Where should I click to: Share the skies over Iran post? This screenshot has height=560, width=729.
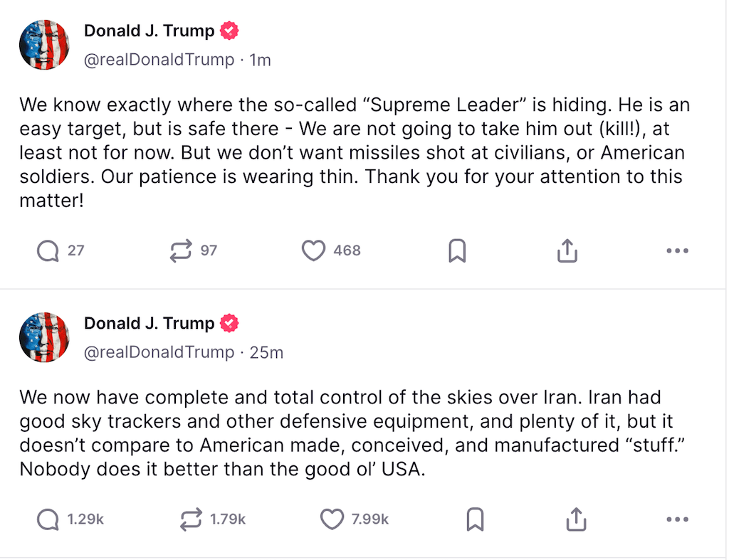575,519
